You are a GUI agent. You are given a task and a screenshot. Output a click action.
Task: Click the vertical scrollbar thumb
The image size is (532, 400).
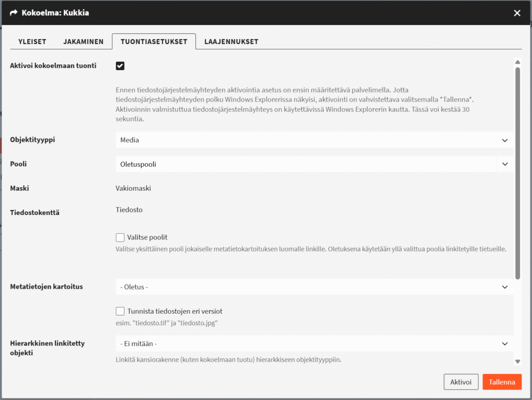(x=517, y=173)
